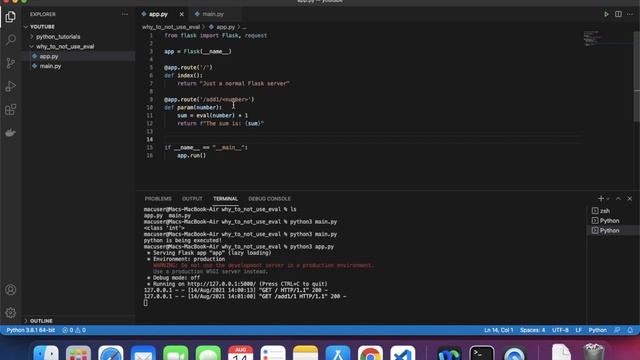
Task: Switch to the app.py editor tab
Action: [x=158, y=14]
